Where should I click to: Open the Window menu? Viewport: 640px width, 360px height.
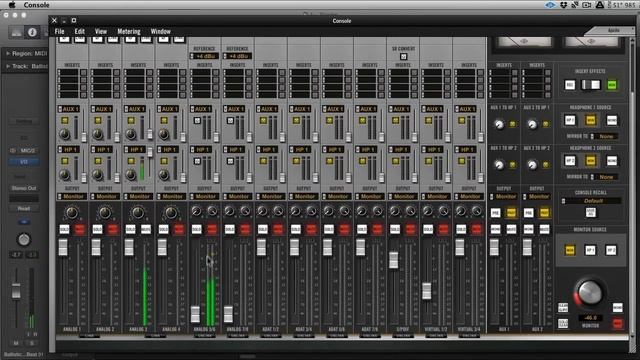click(x=160, y=31)
